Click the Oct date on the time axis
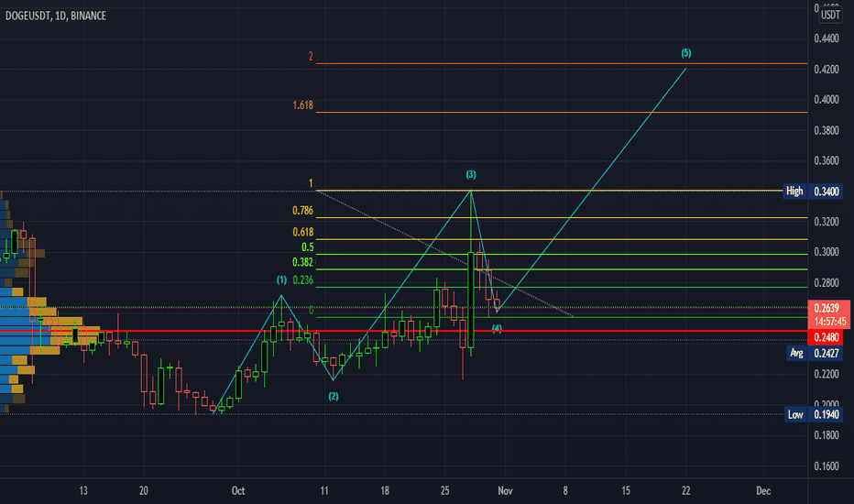Image resolution: width=854 pixels, height=504 pixels. [238, 491]
